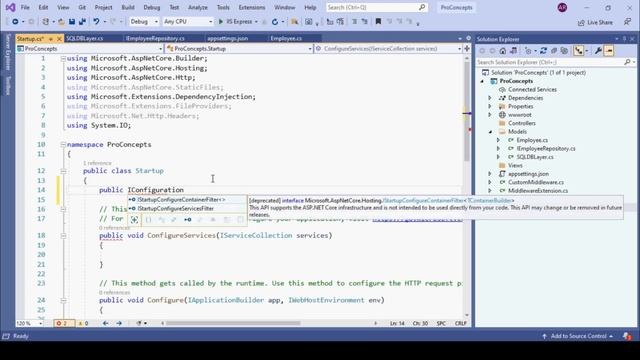Select Connected Services in Solution Explorer
Viewport: 640px width, 360px height.
click(x=532, y=89)
